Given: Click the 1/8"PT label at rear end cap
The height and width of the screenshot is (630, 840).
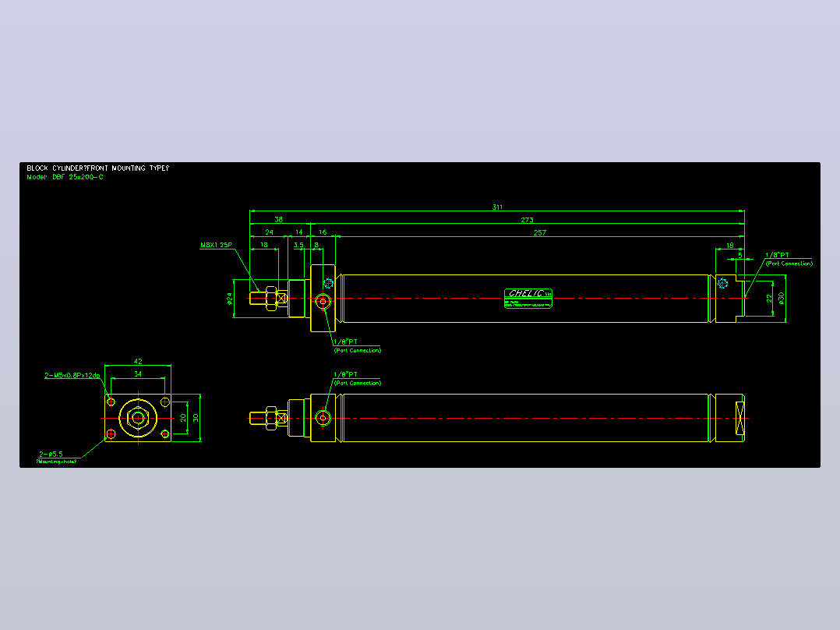Looking at the screenshot, I should tap(778, 255).
